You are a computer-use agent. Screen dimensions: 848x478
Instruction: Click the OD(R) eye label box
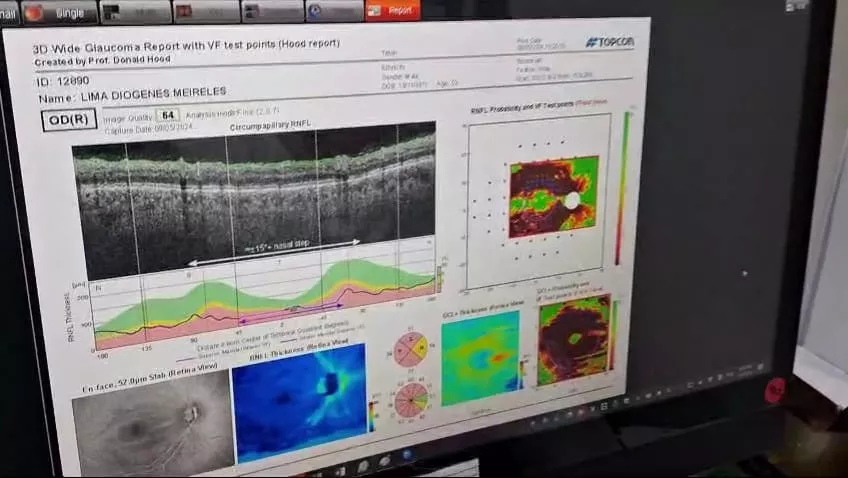tap(69, 120)
